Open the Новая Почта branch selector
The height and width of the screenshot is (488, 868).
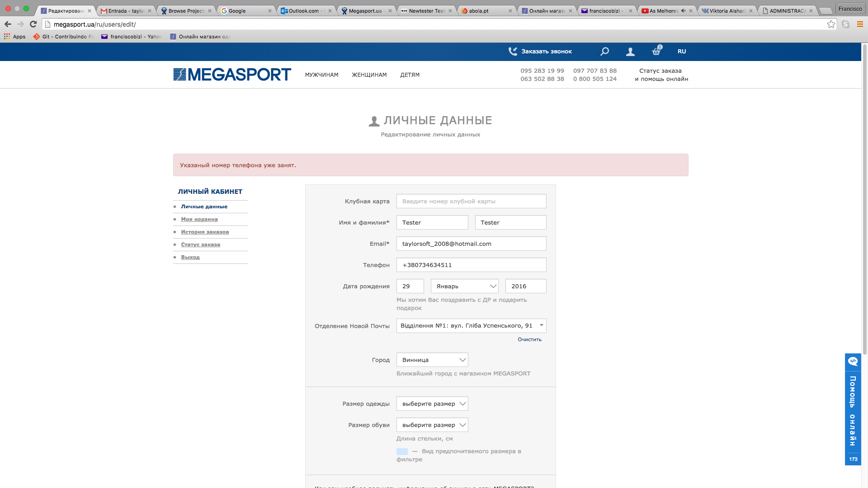tap(471, 326)
